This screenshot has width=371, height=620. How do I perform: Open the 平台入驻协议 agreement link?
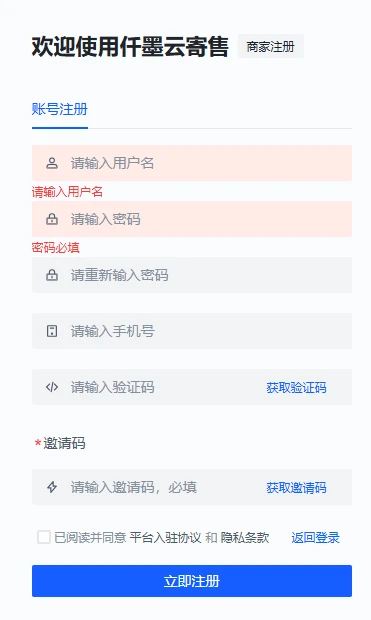coord(165,538)
